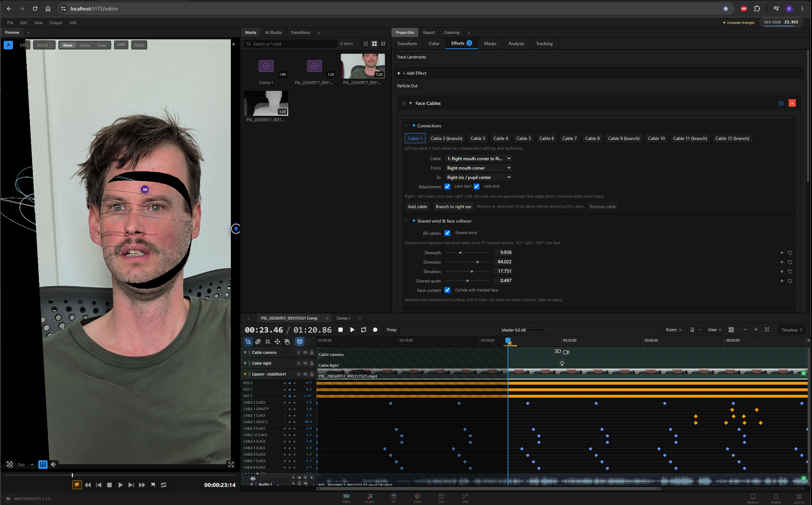Mute the Audio 1 track with M button
The height and width of the screenshot is (505, 812).
pyautogui.click(x=299, y=477)
